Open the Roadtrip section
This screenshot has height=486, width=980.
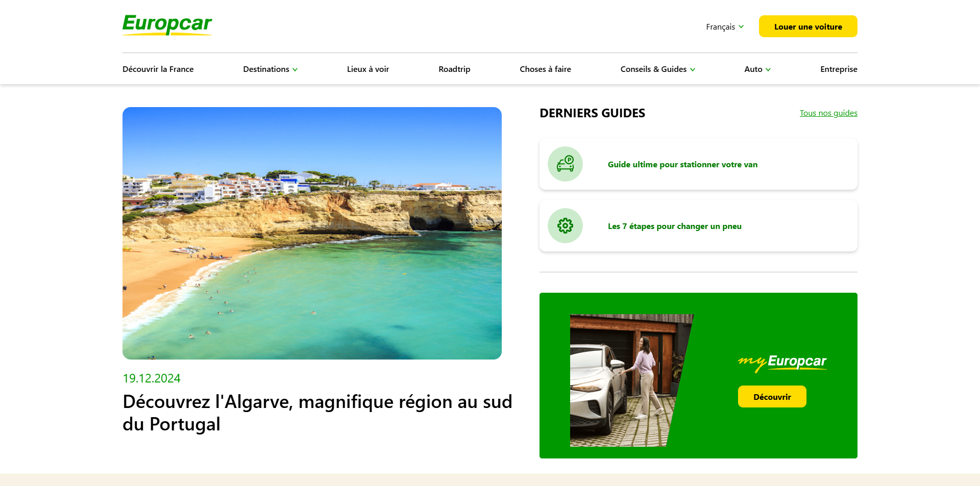454,69
